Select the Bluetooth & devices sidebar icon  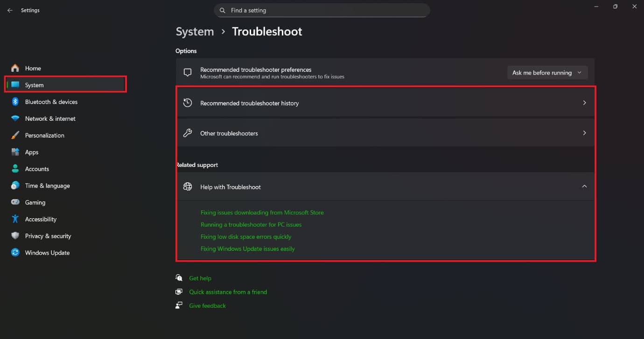(15, 102)
